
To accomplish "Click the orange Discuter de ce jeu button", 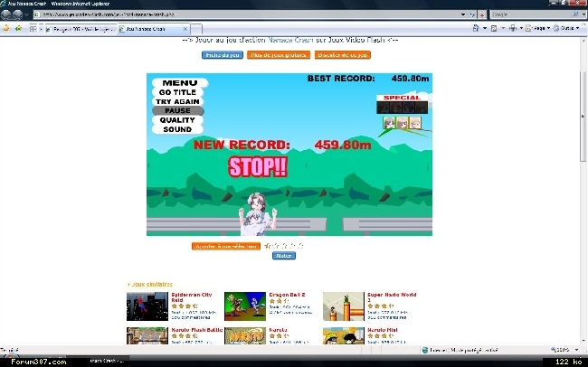I will (342, 55).
